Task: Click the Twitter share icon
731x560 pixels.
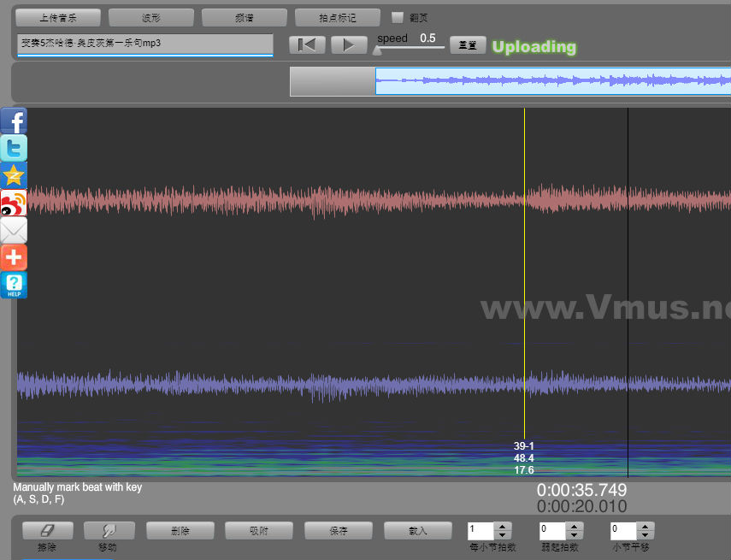Action: [14, 149]
